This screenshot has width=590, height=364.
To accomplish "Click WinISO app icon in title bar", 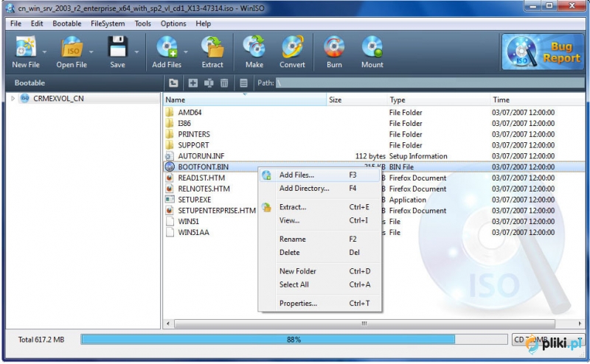I will [x=10, y=7].
